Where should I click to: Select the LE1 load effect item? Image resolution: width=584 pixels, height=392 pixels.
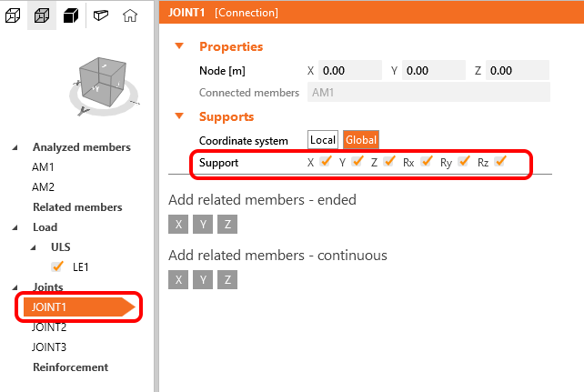(x=80, y=267)
